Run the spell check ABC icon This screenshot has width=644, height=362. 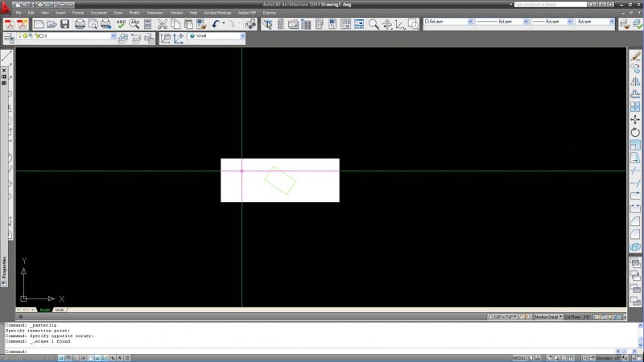(122, 24)
